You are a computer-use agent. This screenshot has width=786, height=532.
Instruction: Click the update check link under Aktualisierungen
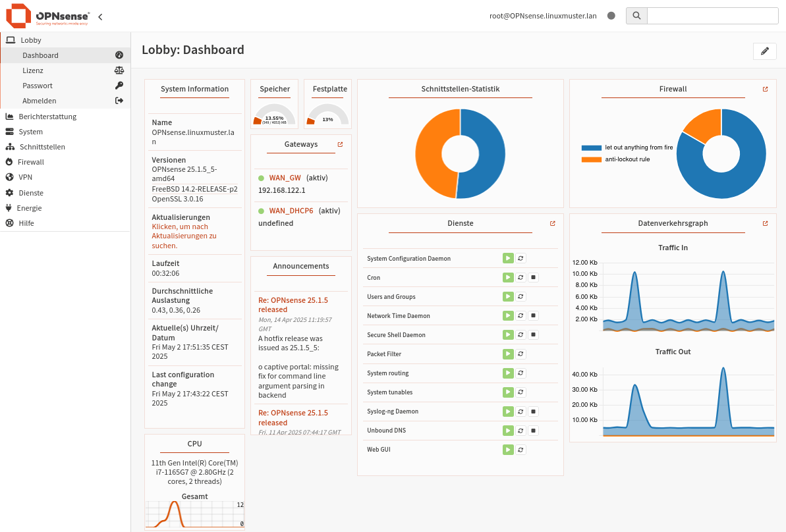pyautogui.click(x=184, y=236)
